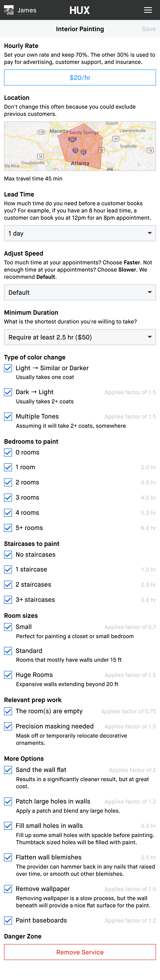This screenshot has width=160, height=980.
Task: Open the Lead Time dropdown
Action: [x=80, y=233]
